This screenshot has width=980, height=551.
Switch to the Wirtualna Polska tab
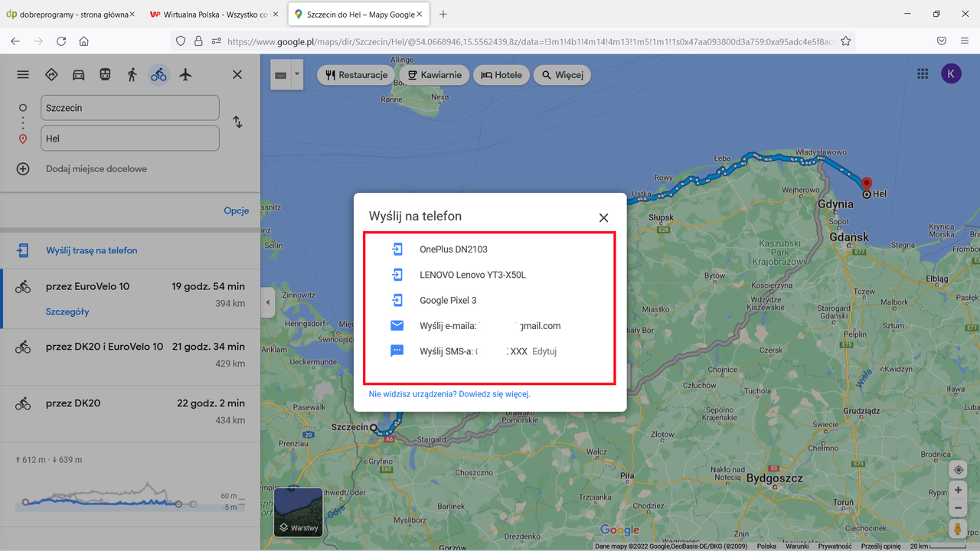214,13
